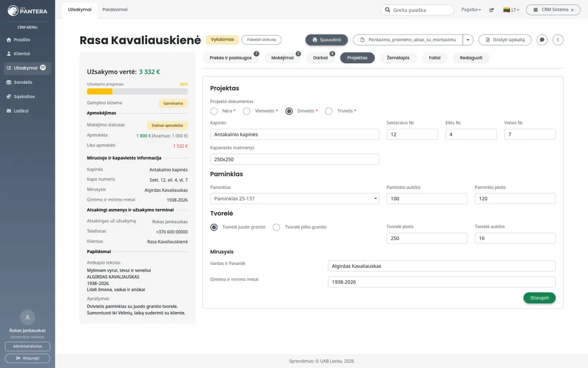Switch to the Pardavimai top tab
588x368 pixels.
pos(115,9)
